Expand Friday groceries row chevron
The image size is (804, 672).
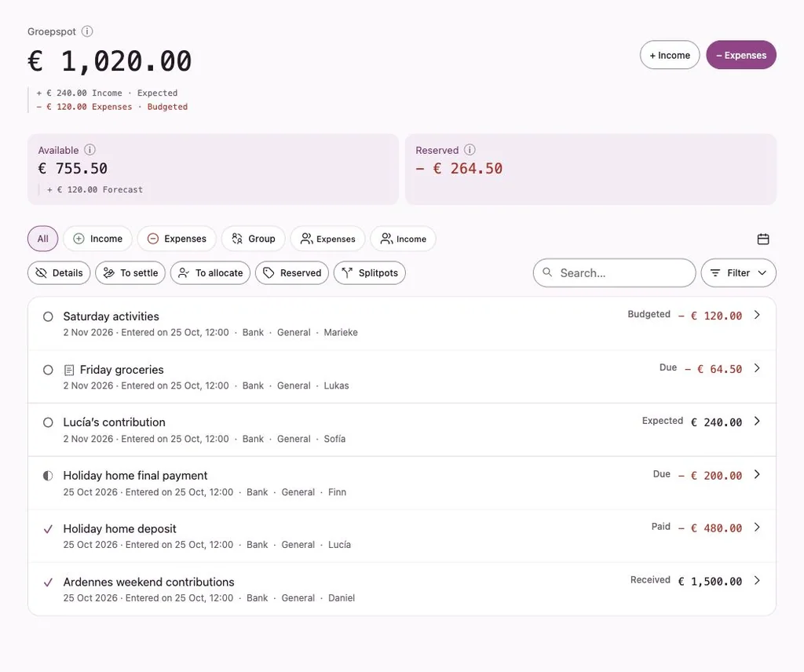click(757, 368)
